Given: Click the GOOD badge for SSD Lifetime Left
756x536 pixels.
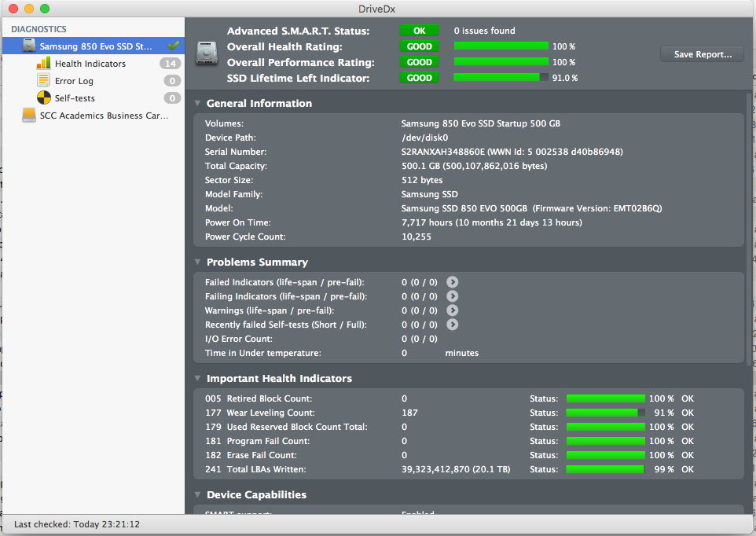Looking at the screenshot, I should coord(420,78).
